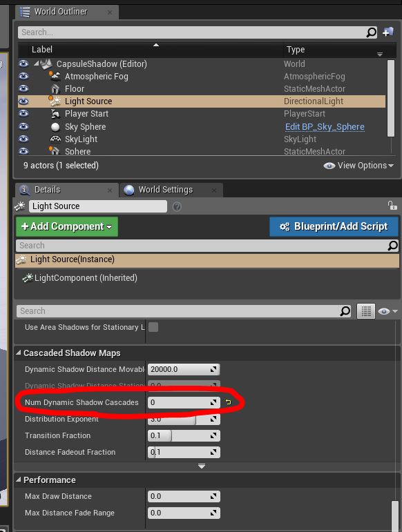This screenshot has width=402, height=532.
Task: Click the properties search magnifier icon
Action: click(x=345, y=311)
